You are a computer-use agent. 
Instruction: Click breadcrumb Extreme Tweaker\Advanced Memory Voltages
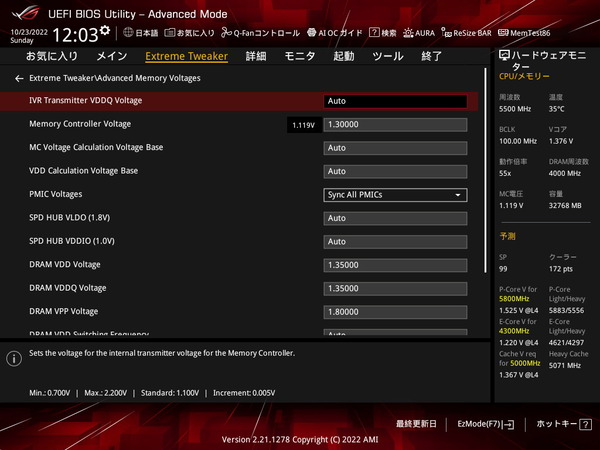[x=115, y=78]
